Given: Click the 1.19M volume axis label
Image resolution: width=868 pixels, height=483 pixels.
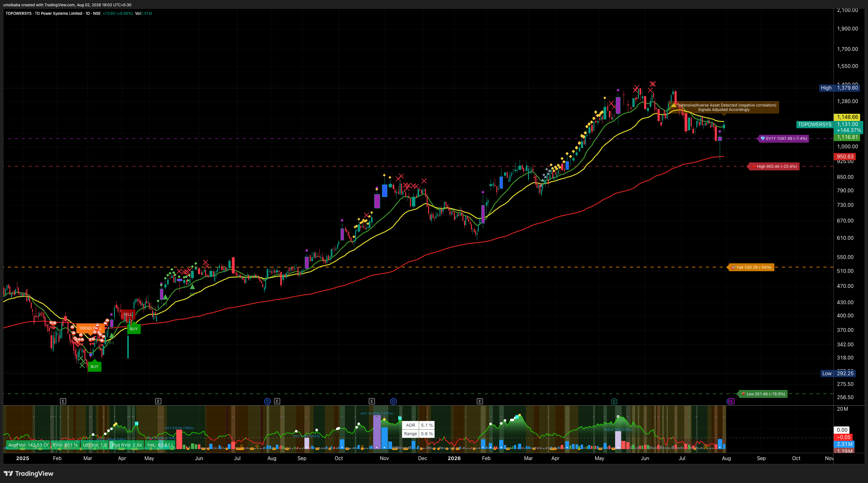Looking at the screenshot, I should [x=845, y=451].
